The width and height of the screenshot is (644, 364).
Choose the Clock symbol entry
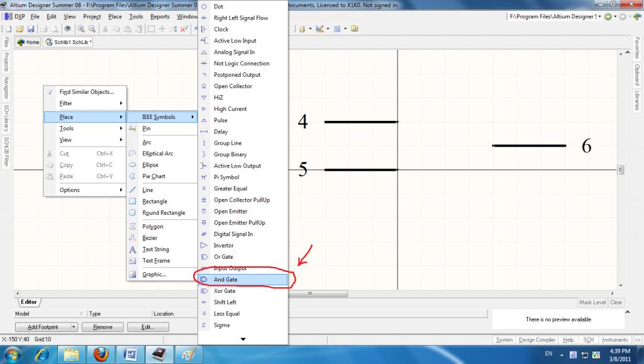pos(242,29)
